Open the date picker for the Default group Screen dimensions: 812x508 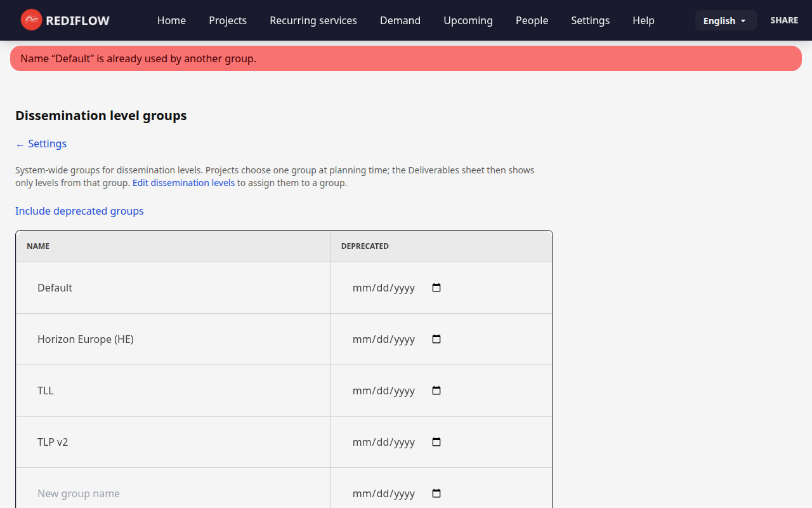[436, 288]
